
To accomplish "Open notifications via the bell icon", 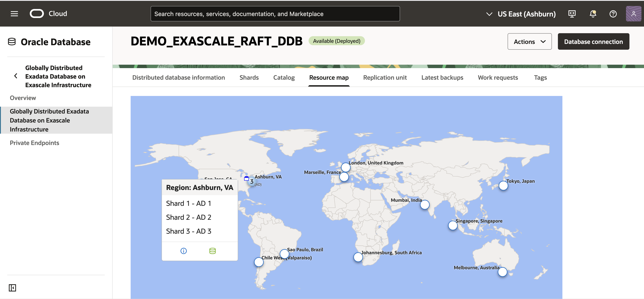I will pos(593,14).
